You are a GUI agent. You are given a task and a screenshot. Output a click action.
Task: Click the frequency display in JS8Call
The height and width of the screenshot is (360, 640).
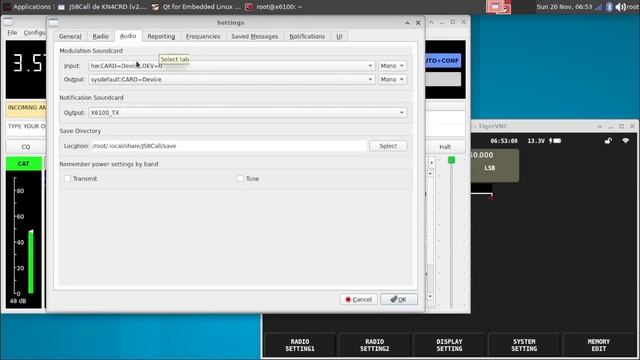point(26,69)
